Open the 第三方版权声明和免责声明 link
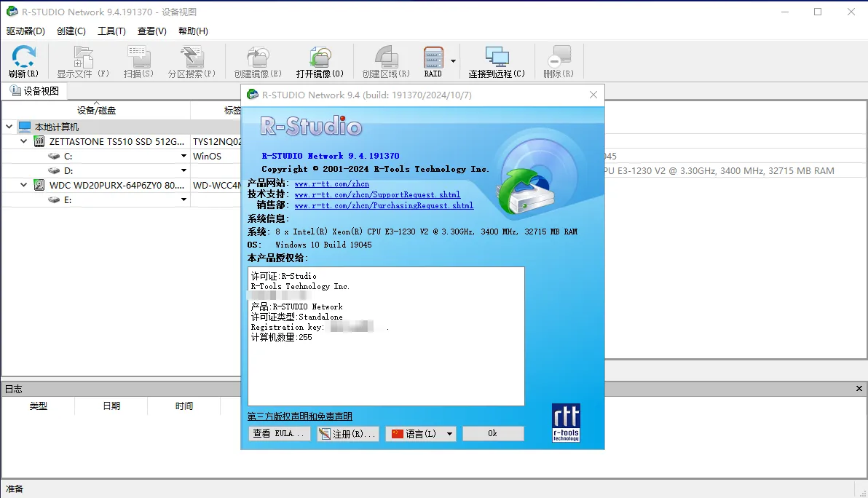The height and width of the screenshot is (498, 868). click(x=299, y=416)
